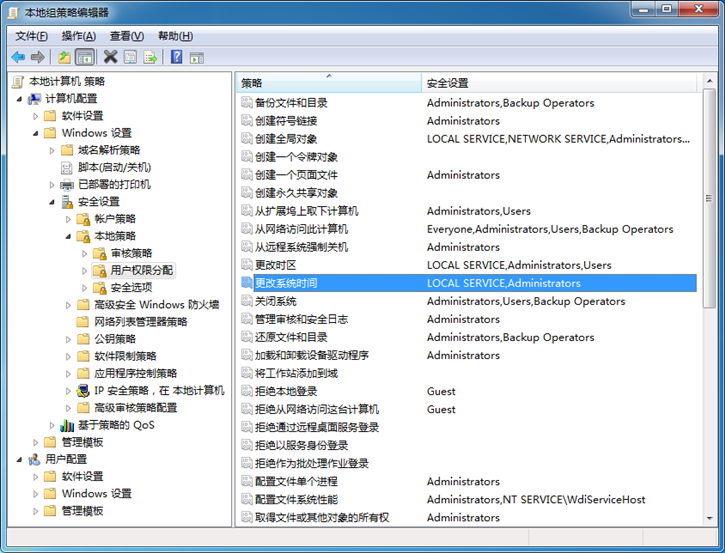Image resolution: width=725 pixels, height=553 pixels.
Task: Click the Properties toolbar icon
Action: click(x=130, y=57)
